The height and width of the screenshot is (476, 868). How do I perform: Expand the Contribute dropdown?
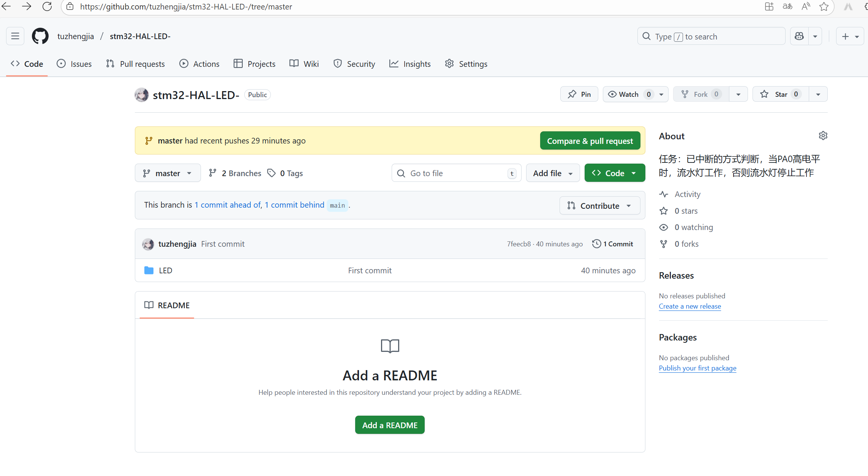click(599, 205)
